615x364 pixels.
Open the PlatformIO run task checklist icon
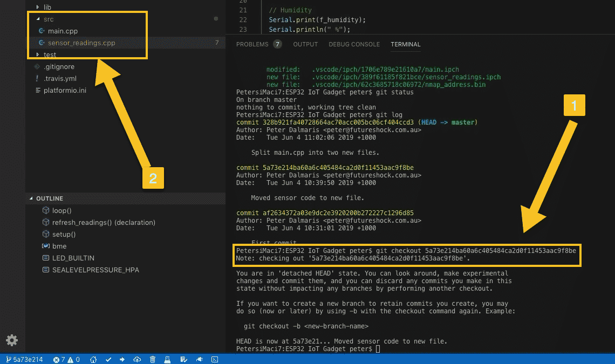[183, 359]
